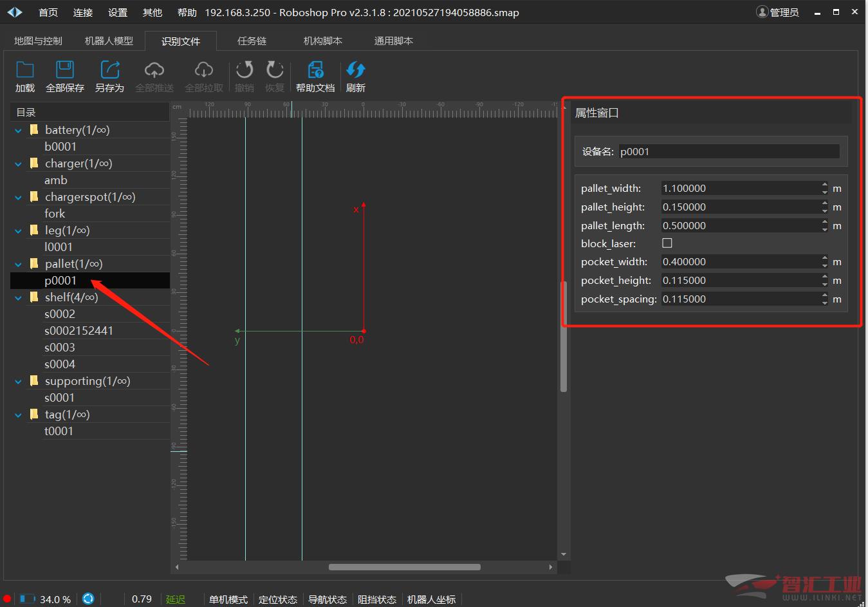
Task: Collapse the supporting tree node
Action: 18,381
